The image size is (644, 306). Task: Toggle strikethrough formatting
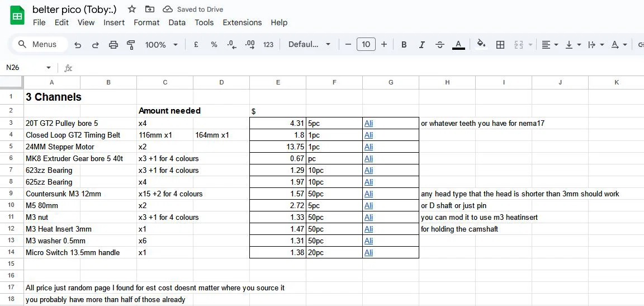(x=440, y=45)
